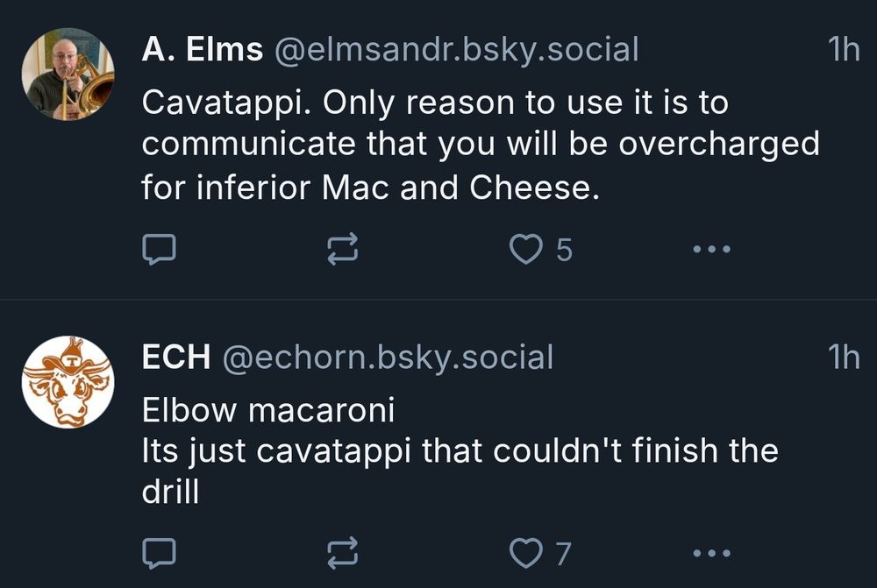Image resolution: width=877 pixels, height=588 pixels.
Task: Expand the options menu for the cavatappi post
Action: click(x=710, y=250)
